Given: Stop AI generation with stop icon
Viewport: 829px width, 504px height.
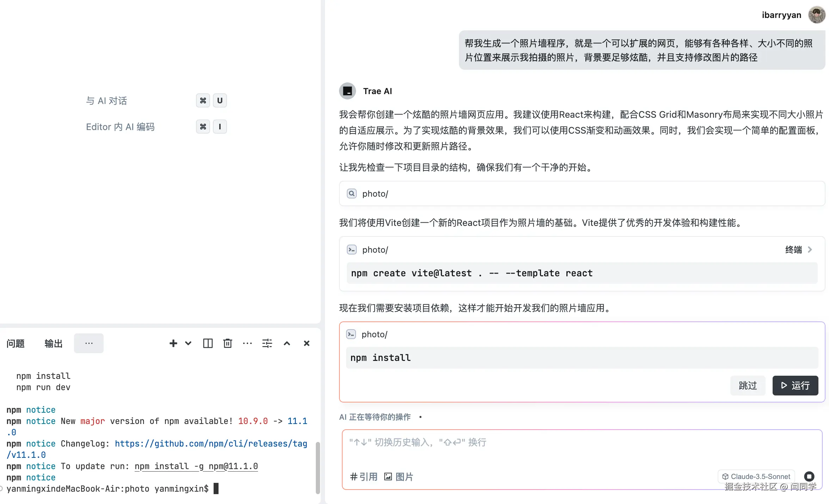Looking at the screenshot, I should tap(809, 477).
